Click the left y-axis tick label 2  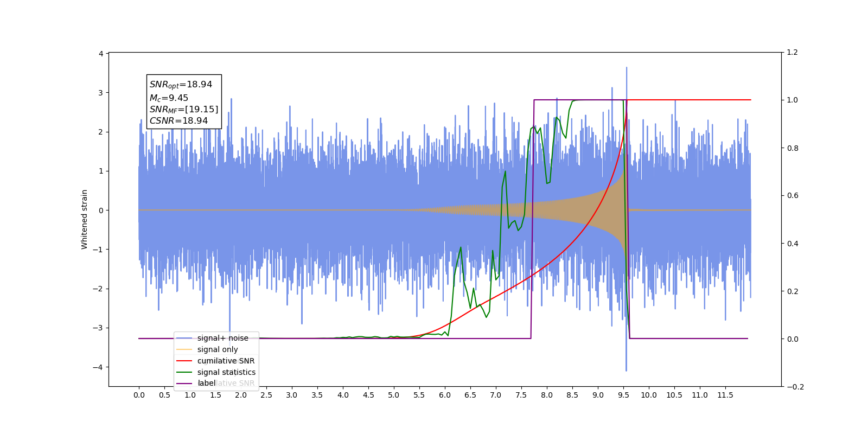pyautogui.click(x=101, y=132)
